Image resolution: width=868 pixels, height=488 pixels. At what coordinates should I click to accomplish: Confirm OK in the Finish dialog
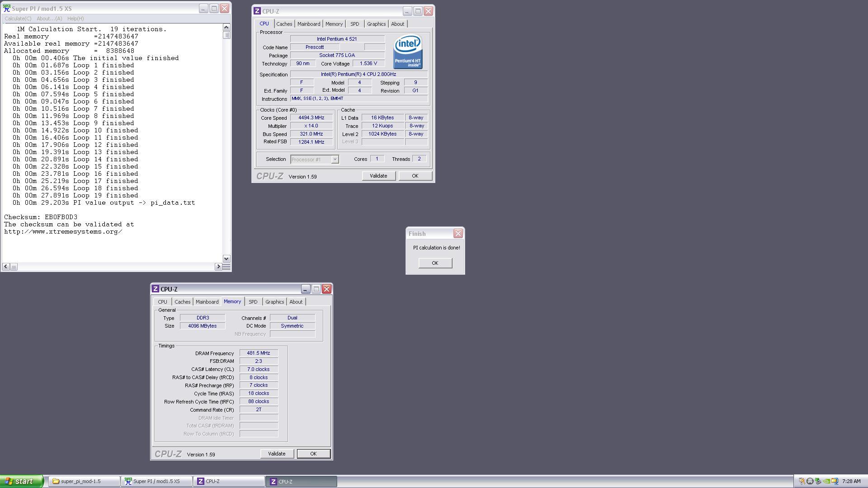(435, 263)
